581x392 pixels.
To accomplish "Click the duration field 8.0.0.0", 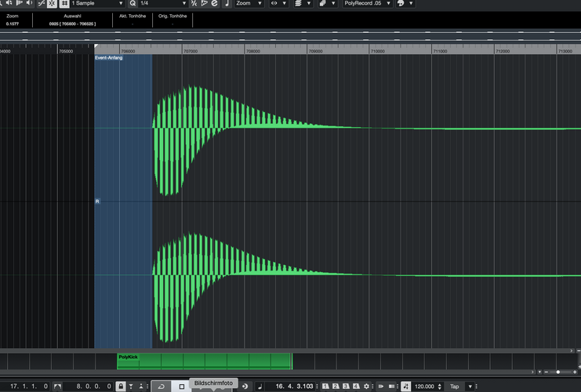I will (x=93, y=386).
